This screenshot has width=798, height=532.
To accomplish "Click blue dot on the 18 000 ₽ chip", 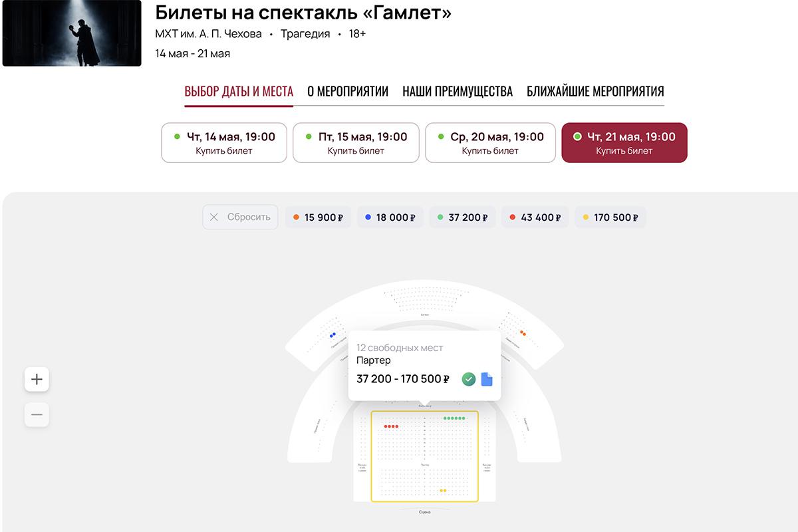I will 368,217.
